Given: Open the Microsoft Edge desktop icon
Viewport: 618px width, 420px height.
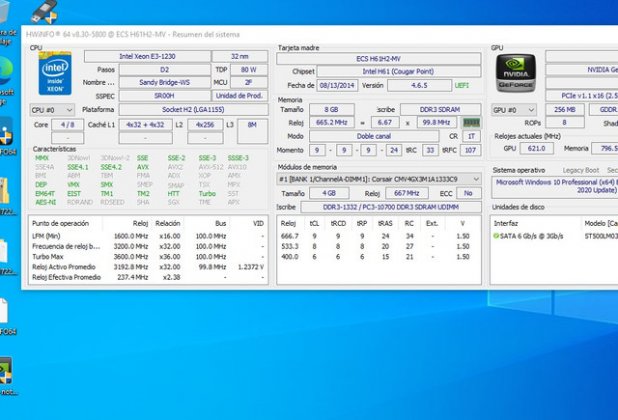Looking at the screenshot, I should [x=6, y=70].
